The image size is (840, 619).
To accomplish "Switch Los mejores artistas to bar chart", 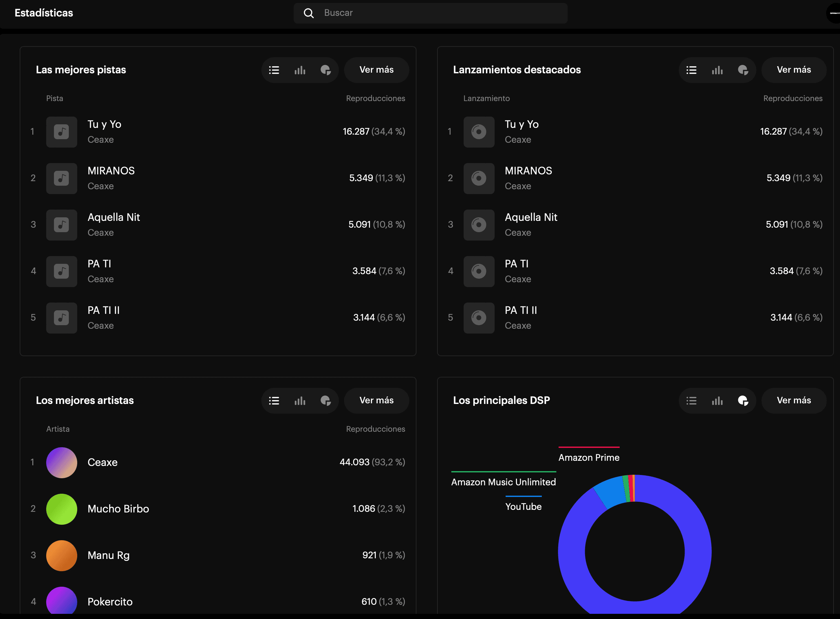I will [x=300, y=400].
